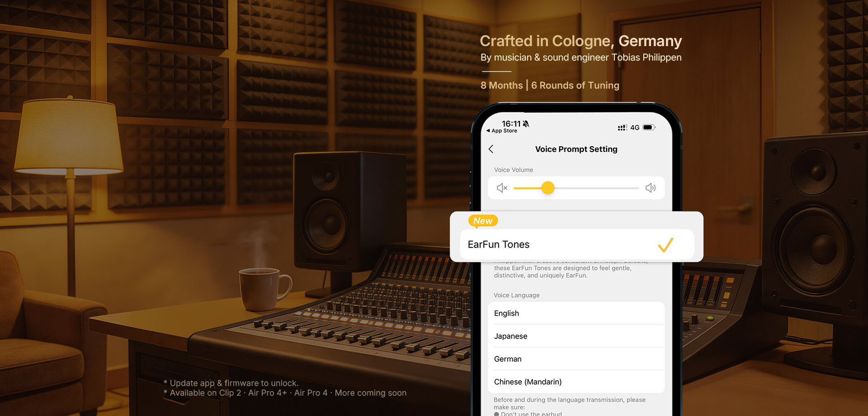Choose Chinese (Mandarin) voice language

click(x=576, y=382)
